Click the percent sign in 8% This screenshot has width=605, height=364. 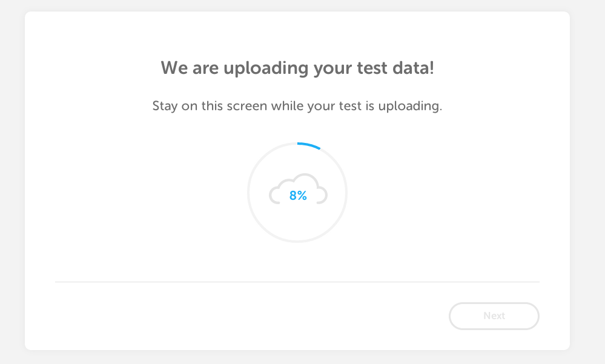303,196
